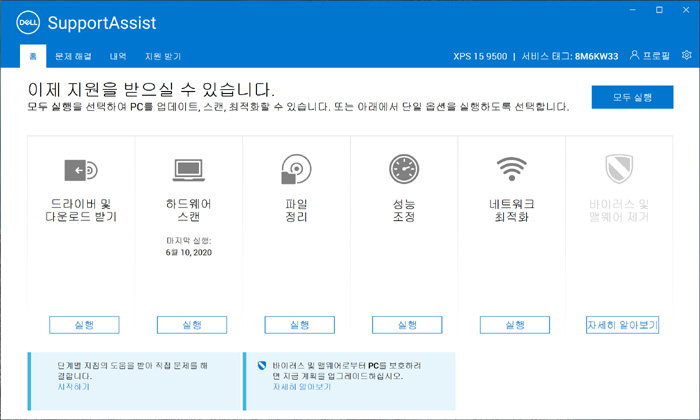The width and height of the screenshot is (700, 420).
Task: Run 하드웨어 스캔 with 실행 button
Action: point(192,325)
